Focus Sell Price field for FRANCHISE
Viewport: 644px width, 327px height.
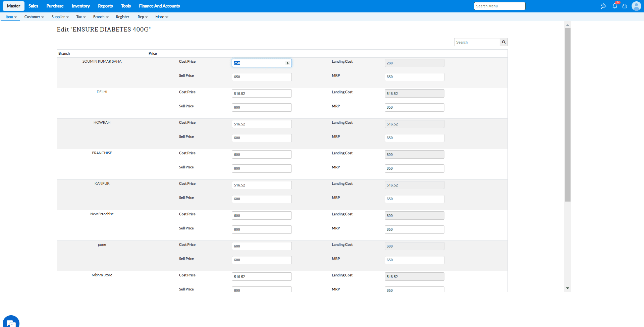point(262,168)
